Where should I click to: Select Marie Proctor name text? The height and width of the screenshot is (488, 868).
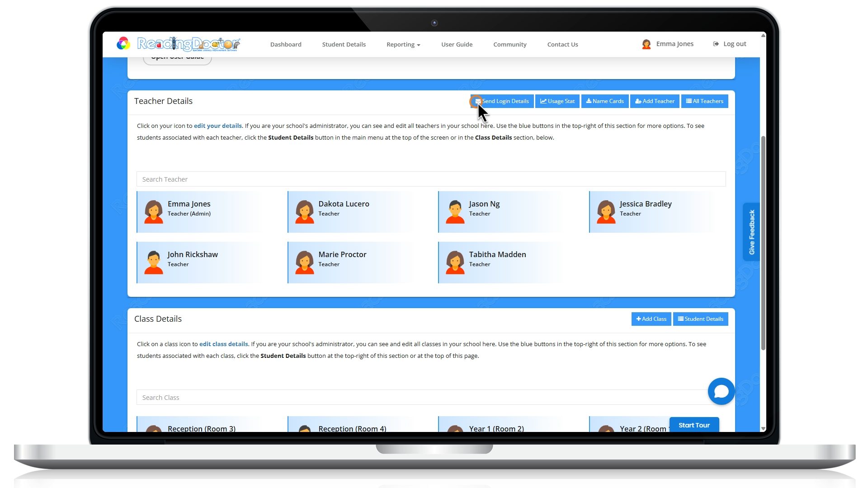[x=342, y=254]
